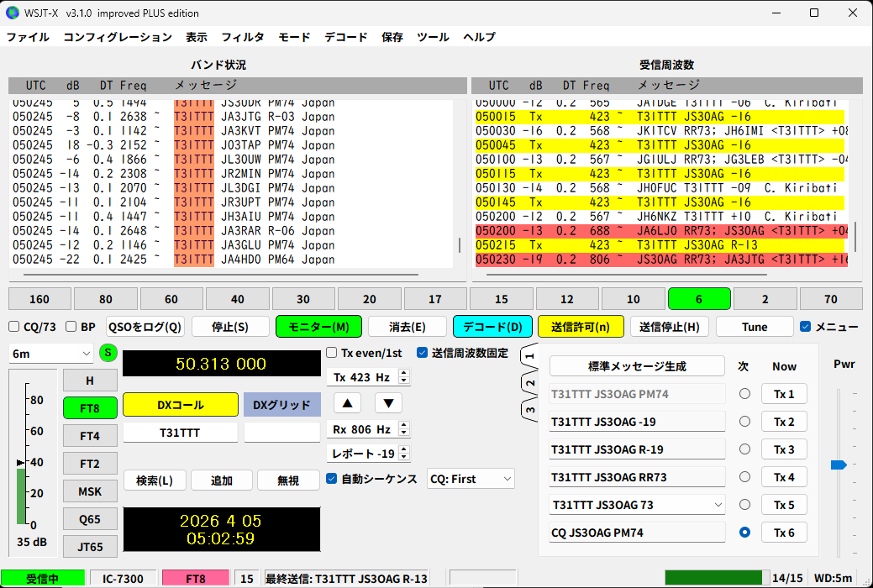Image resolution: width=873 pixels, height=588 pixels.
Task: Click the 停止(S) stop button
Action: click(x=230, y=327)
